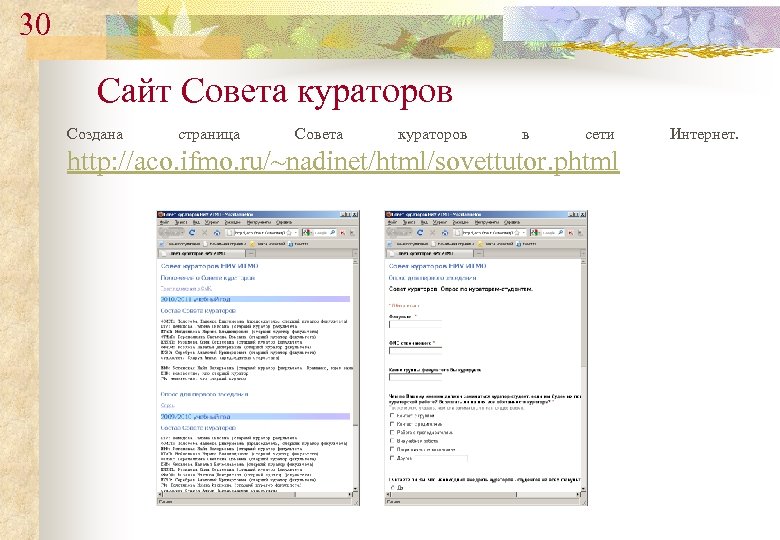Tick the 'Другое' checkbox
The image size is (780, 540).
(x=392, y=458)
